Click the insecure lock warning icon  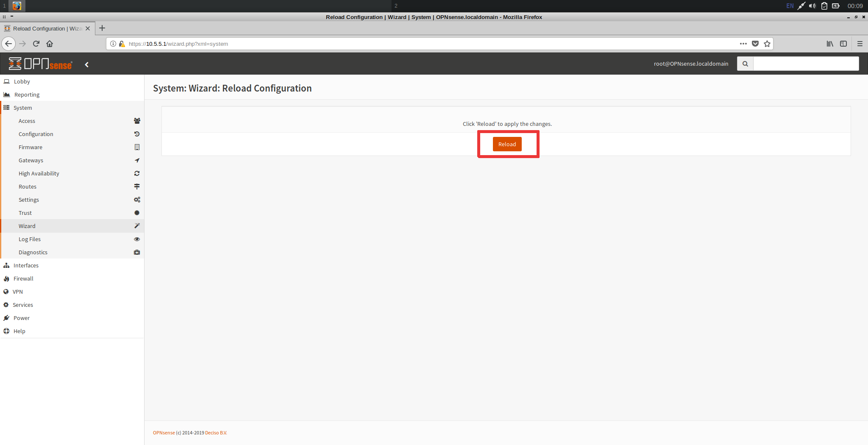coord(122,44)
